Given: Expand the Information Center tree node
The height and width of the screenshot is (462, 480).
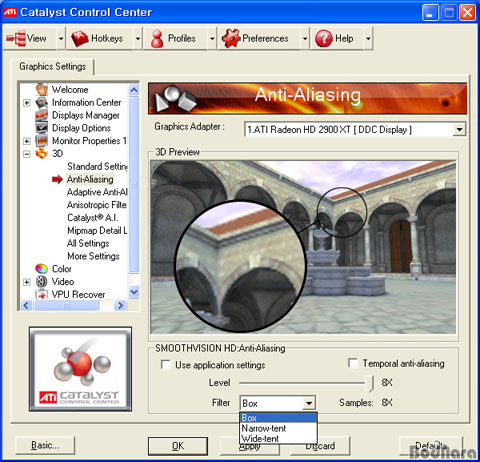Looking at the screenshot, I should (x=27, y=103).
